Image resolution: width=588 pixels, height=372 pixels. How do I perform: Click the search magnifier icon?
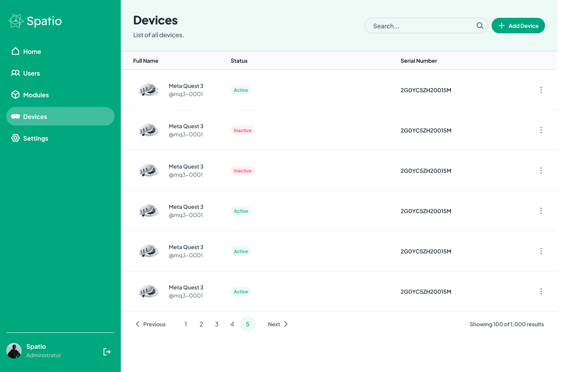click(480, 26)
